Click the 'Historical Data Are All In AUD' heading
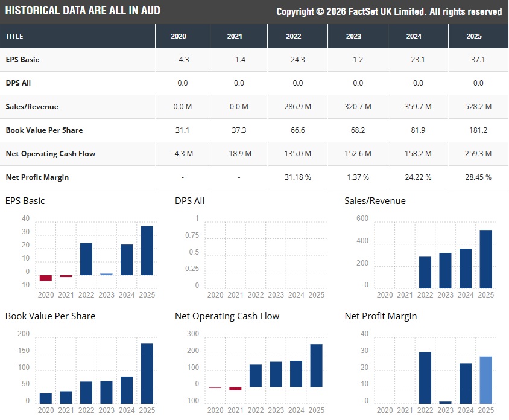The image size is (509, 420). coord(83,11)
